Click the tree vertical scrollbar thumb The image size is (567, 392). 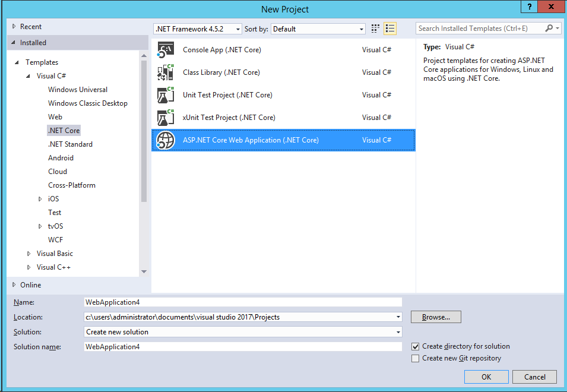tap(144, 131)
